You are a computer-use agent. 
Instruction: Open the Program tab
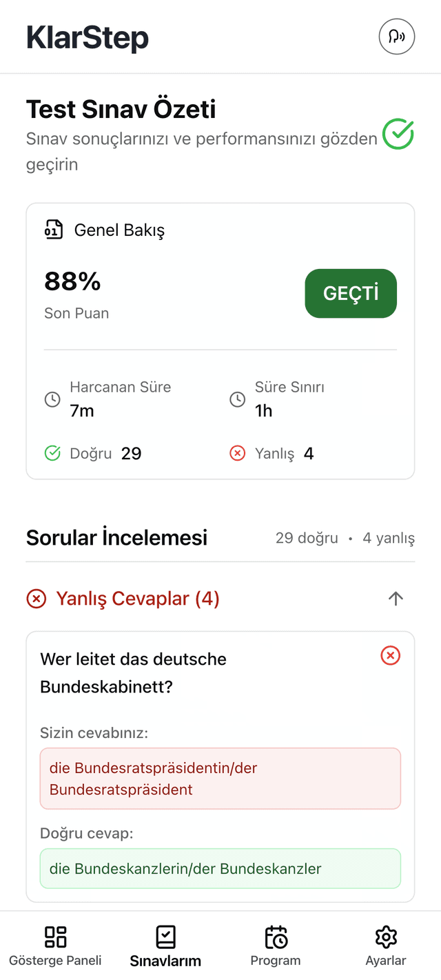tap(276, 944)
